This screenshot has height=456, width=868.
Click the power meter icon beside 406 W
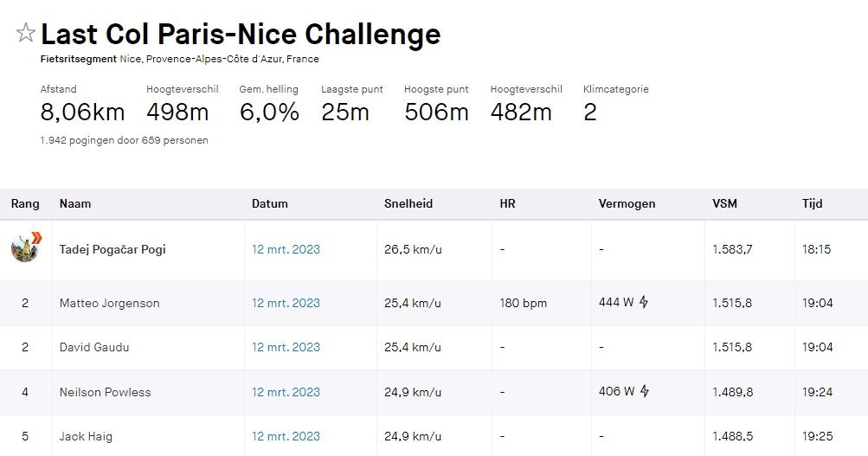[645, 391]
